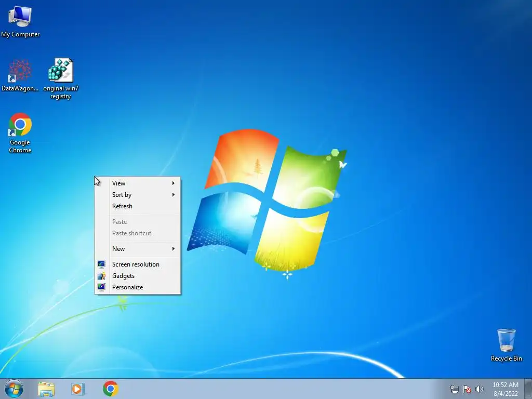Launch Windows Media Player from taskbar
Viewport: 532px width, 399px height.
coord(78,389)
